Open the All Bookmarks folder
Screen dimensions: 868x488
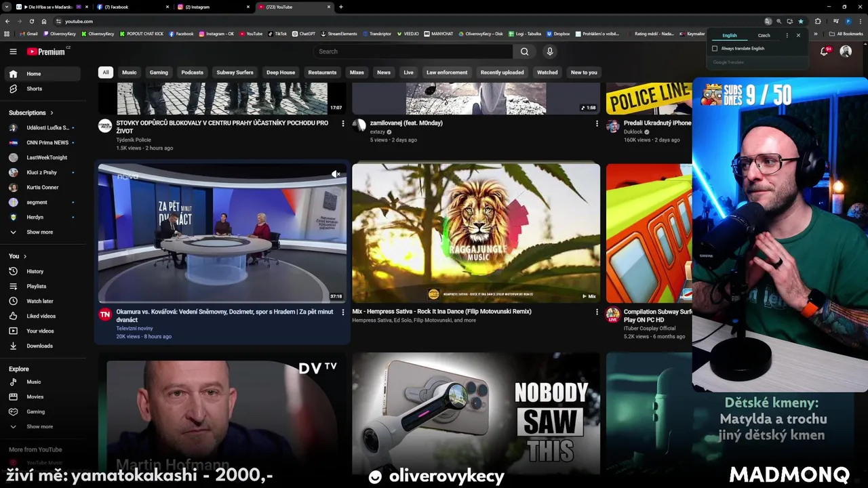click(846, 34)
